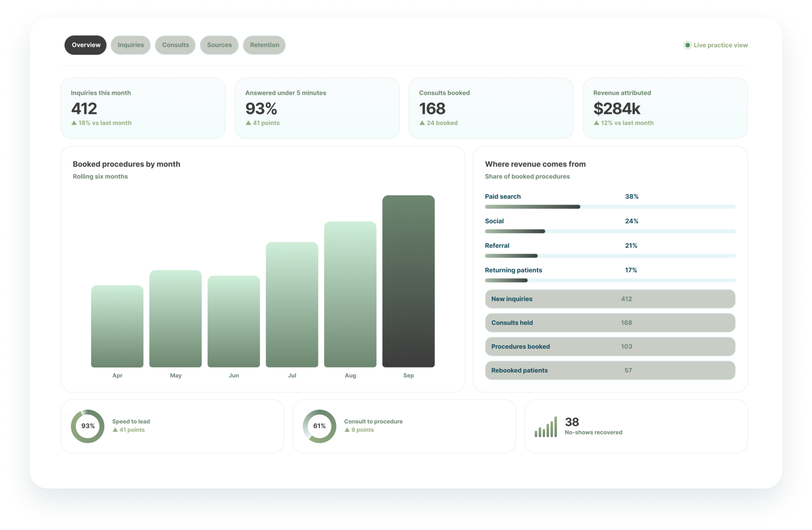Screen dimensions: 812x530
Task: Open the Consults held row
Action: pos(610,323)
